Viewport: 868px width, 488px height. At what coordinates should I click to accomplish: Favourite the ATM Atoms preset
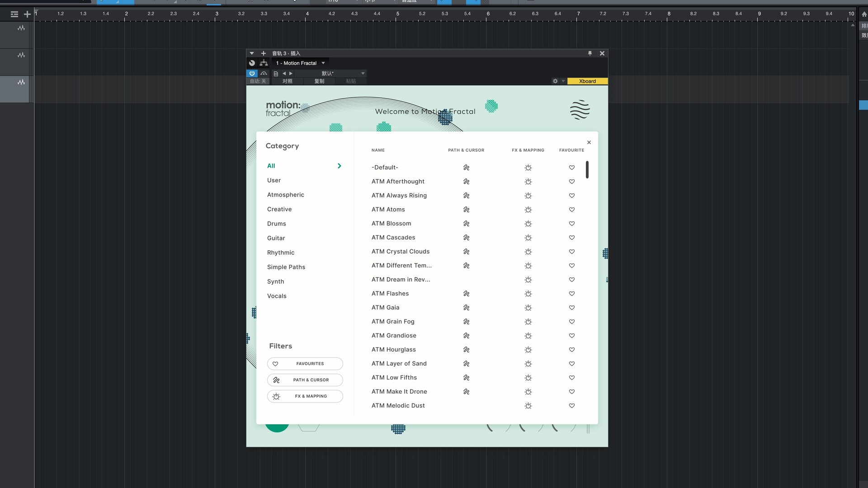[572, 210]
